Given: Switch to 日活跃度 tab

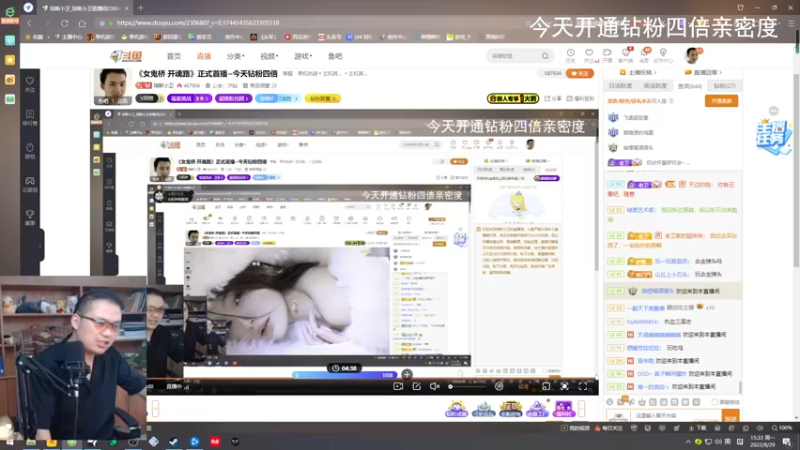Looking at the screenshot, I should tap(620, 86).
